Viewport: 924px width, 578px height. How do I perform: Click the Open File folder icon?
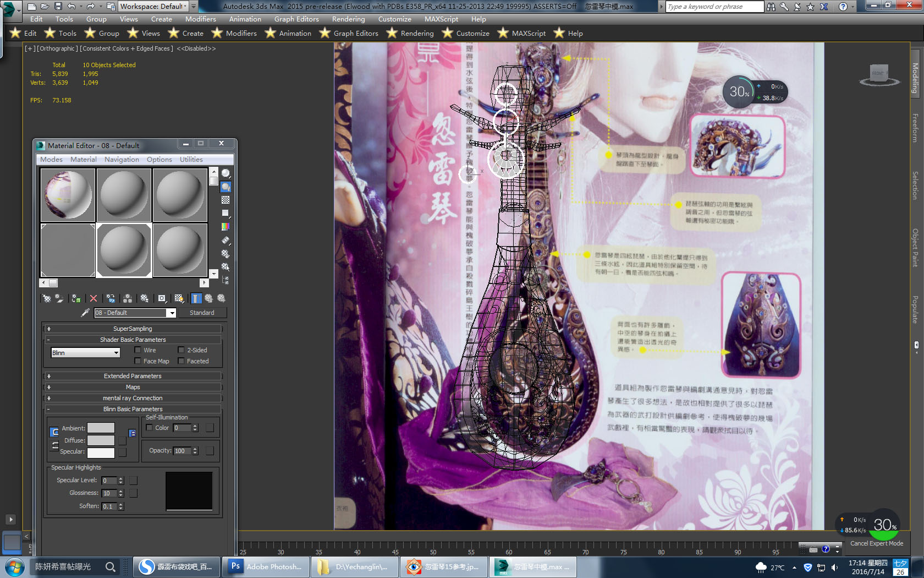(45, 7)
